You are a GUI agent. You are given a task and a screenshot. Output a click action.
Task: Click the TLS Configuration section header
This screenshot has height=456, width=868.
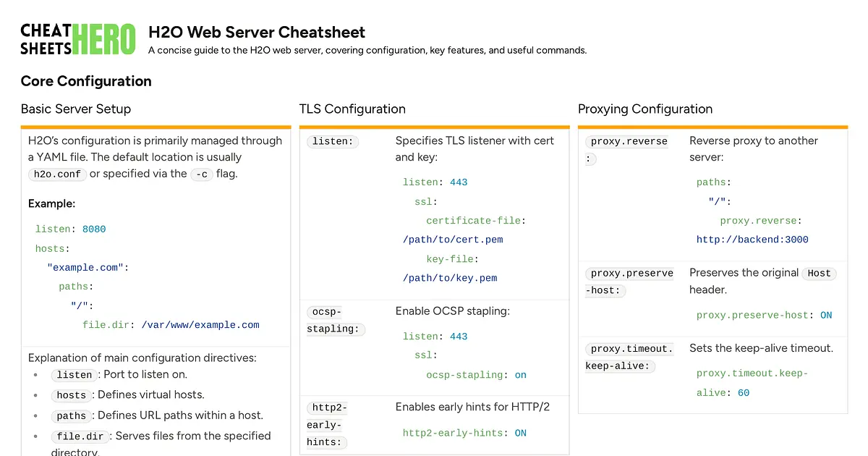pos(352,109)
